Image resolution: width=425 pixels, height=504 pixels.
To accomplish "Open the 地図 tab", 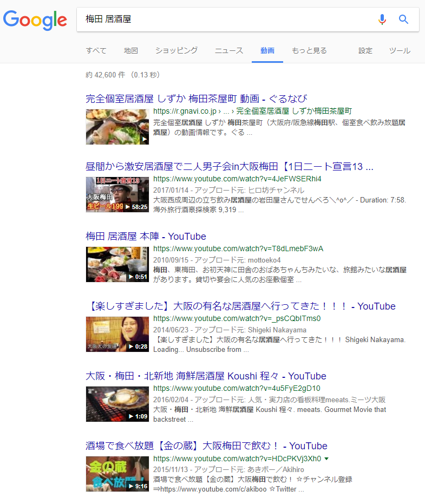I will 131,50.
